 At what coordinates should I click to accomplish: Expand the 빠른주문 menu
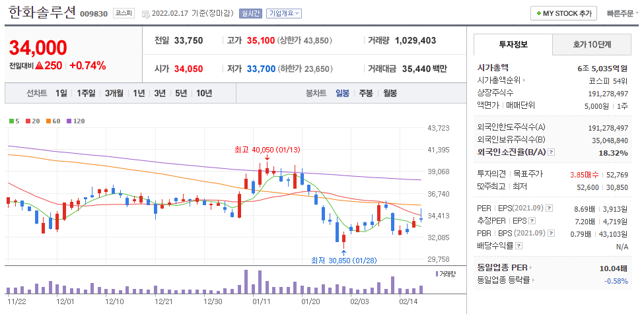coord(623,13)
